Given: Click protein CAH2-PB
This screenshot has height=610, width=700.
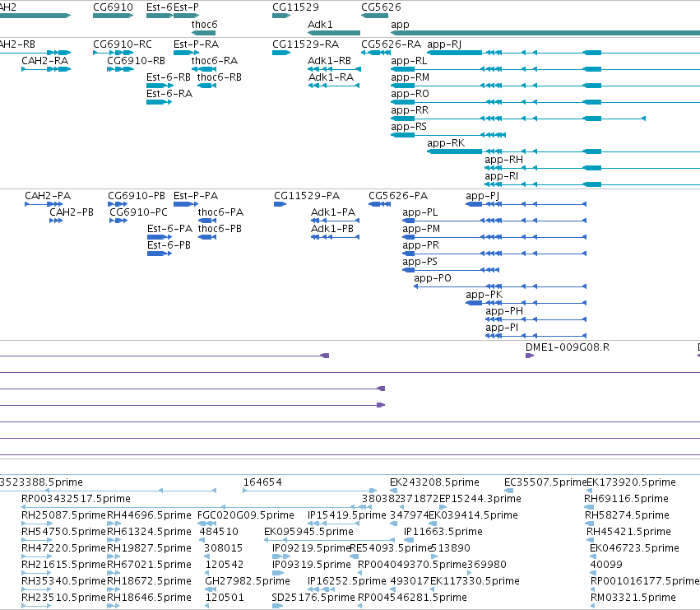Looking at the screenshot, I should click(x=72, y=212).
